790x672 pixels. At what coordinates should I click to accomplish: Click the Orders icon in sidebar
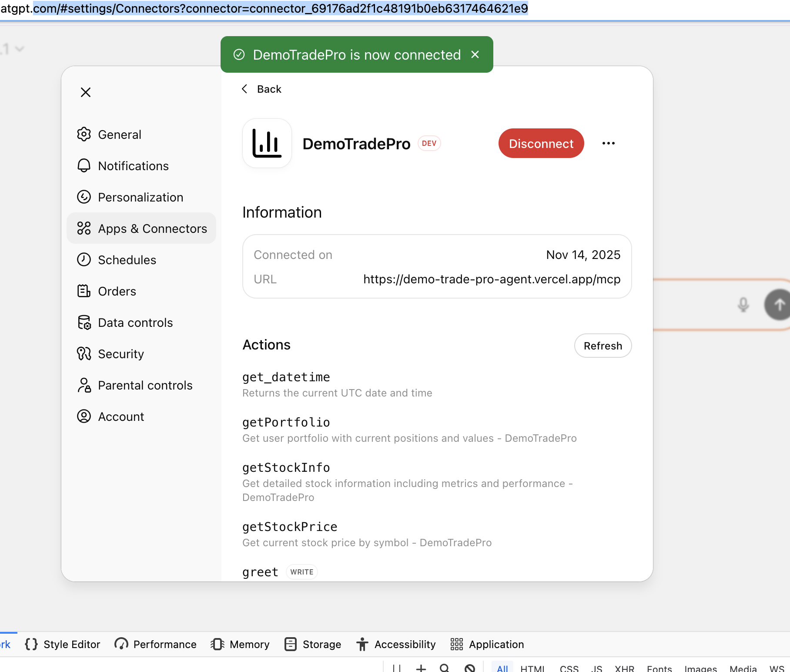click(84, 291)
